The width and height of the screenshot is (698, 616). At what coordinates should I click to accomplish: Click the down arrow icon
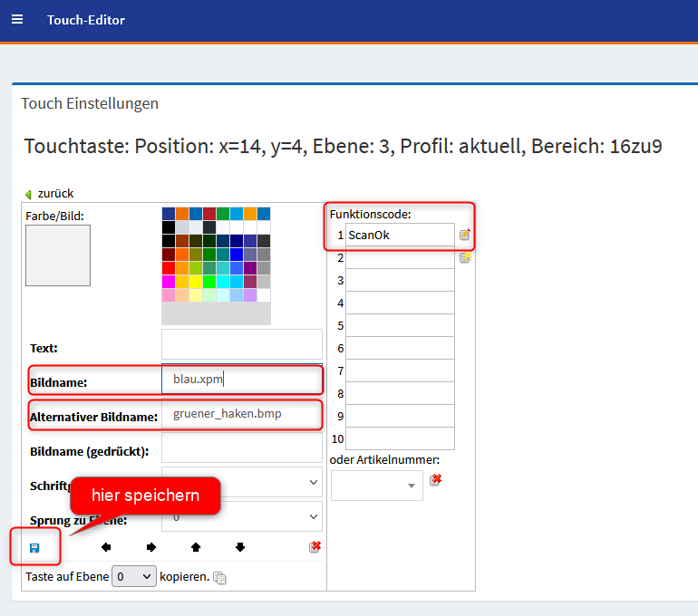coord(239,547)
